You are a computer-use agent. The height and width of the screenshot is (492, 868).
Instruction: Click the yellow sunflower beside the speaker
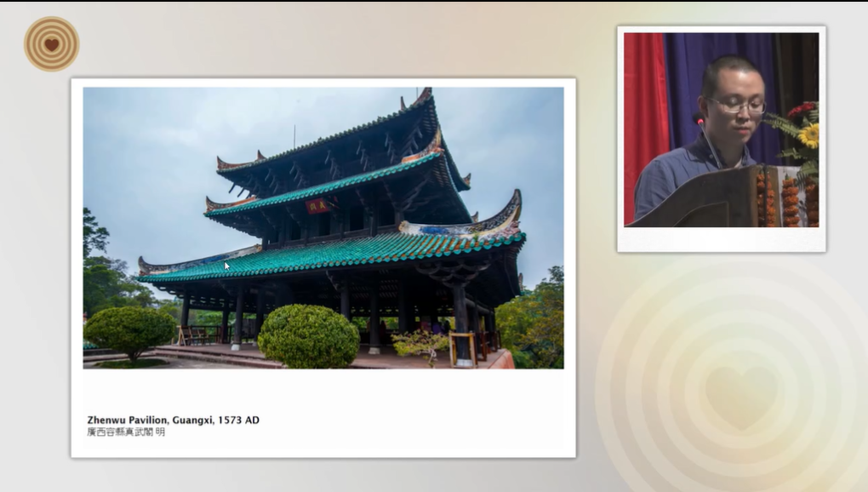pos(808,134)
